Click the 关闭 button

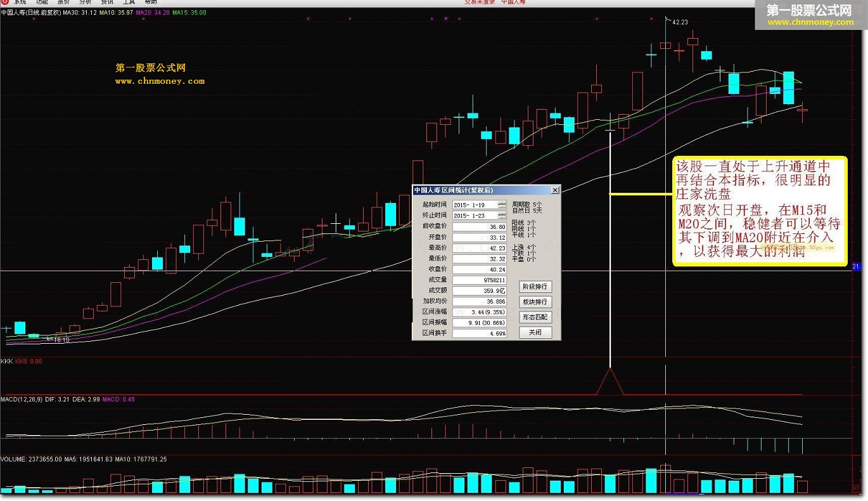click(x=535, y=332)
